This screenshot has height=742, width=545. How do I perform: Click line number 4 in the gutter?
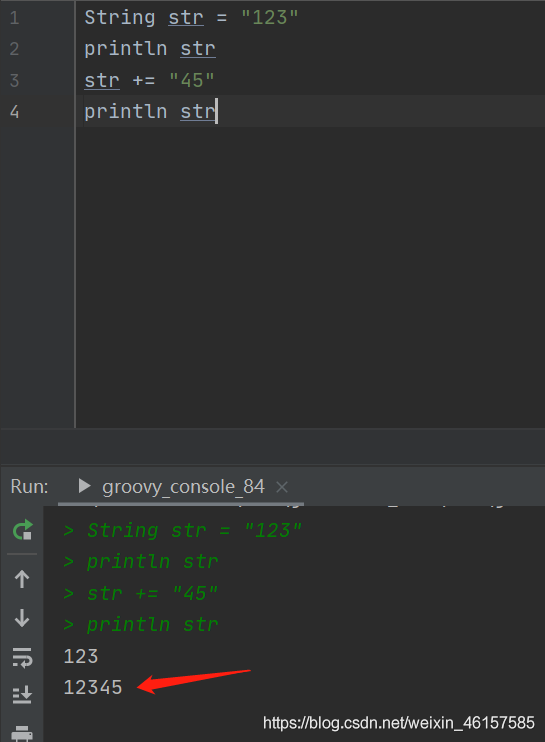click(x=15, y=112)
